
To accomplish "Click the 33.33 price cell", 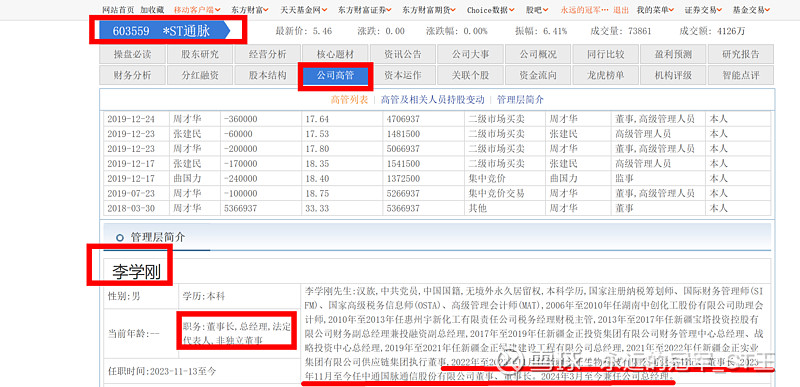I will coord(342,208).
